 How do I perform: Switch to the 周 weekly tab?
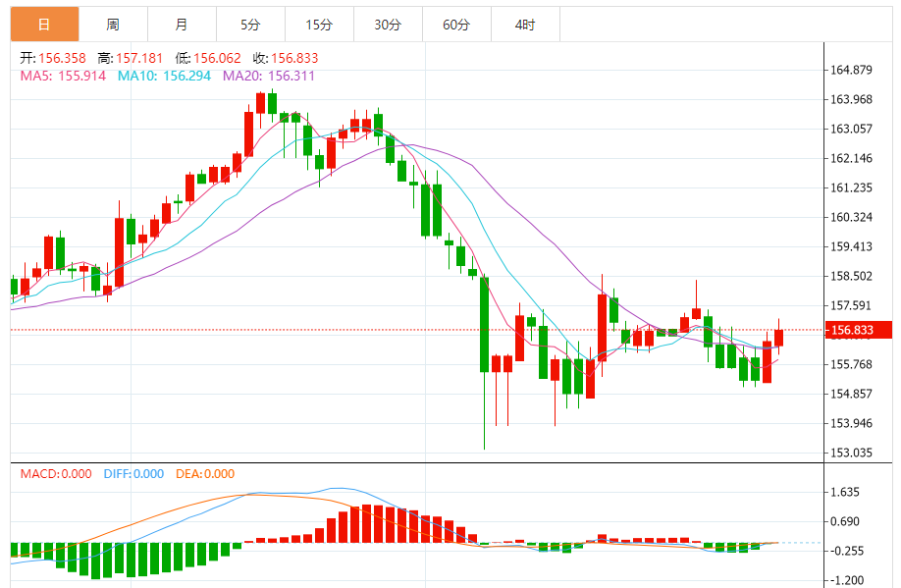[113, 25]
